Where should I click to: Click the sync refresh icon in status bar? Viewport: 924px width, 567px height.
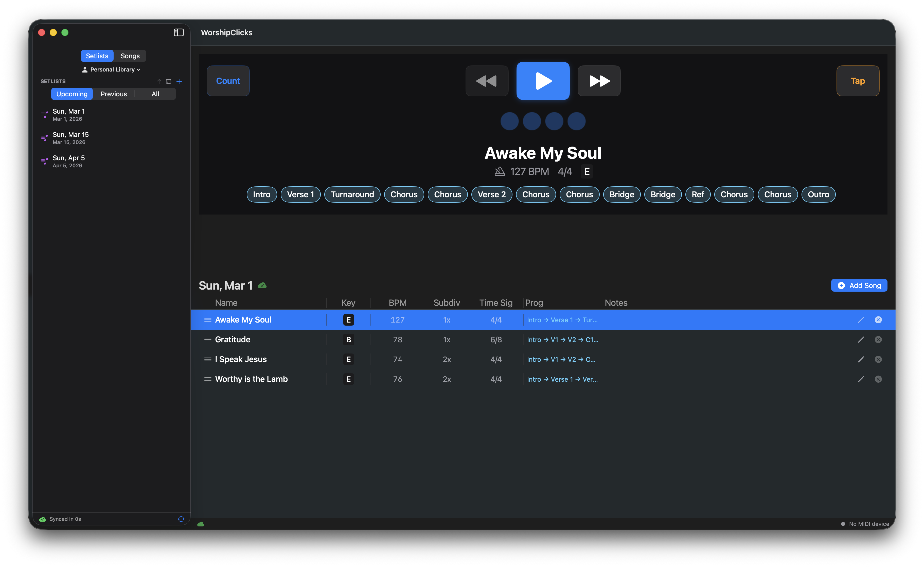tap(181, 519)
